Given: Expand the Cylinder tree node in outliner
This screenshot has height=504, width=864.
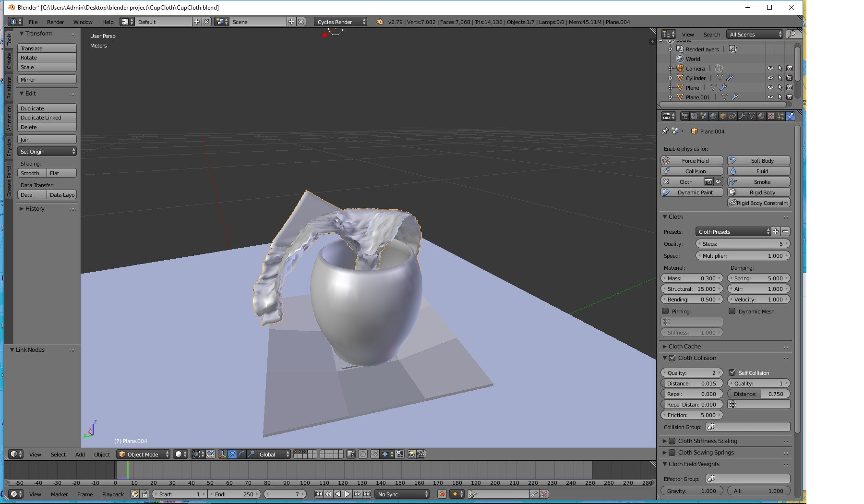Looking at the screenshot, I should coord(671,78).
